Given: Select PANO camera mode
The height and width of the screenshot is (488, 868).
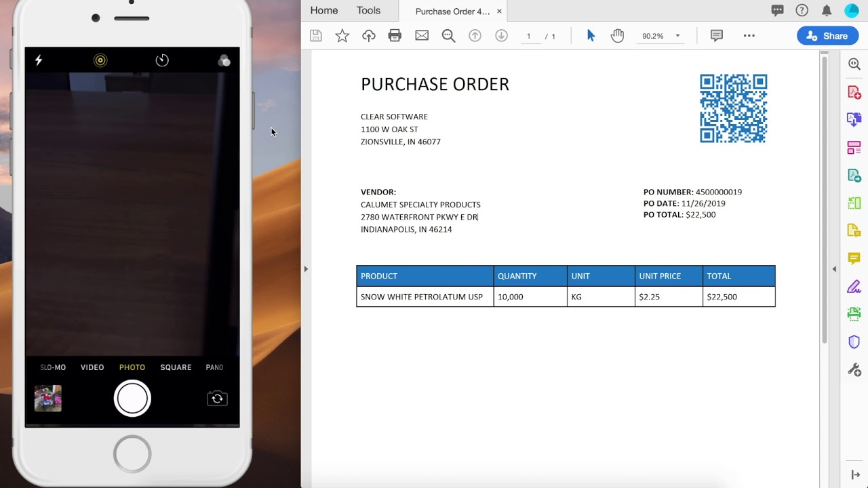Looking at the screenshot, I should pyautogui.click(x=214, y=367).
